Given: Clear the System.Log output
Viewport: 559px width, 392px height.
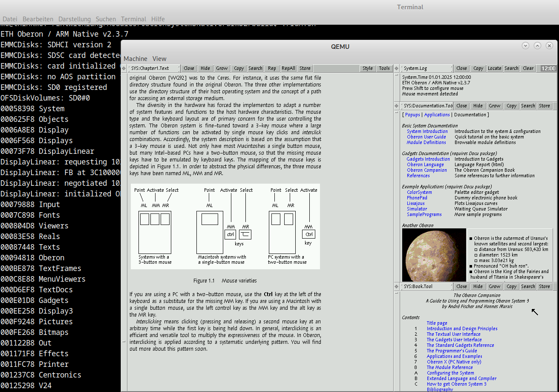Looking at the screenshot, I should pyautogui.click(x=528, y=68).
